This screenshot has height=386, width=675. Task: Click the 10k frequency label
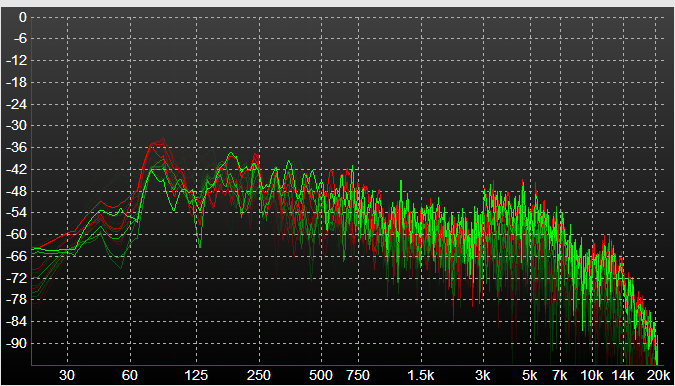pos(591,375)
